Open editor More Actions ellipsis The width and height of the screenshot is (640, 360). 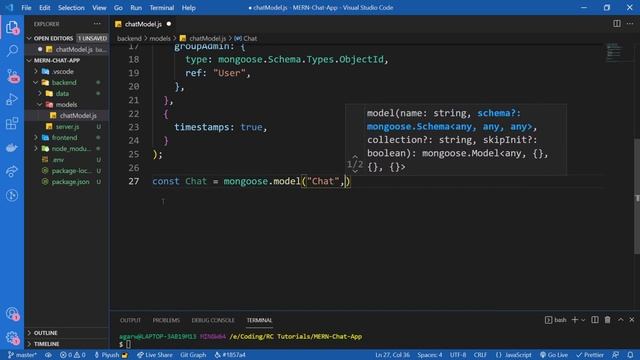(630, 24)
